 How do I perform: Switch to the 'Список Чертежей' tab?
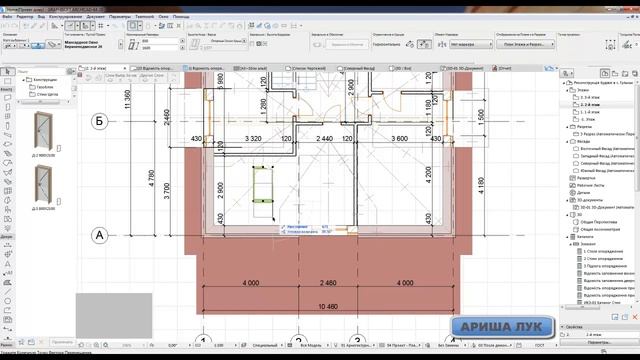[x=306, y=68]
